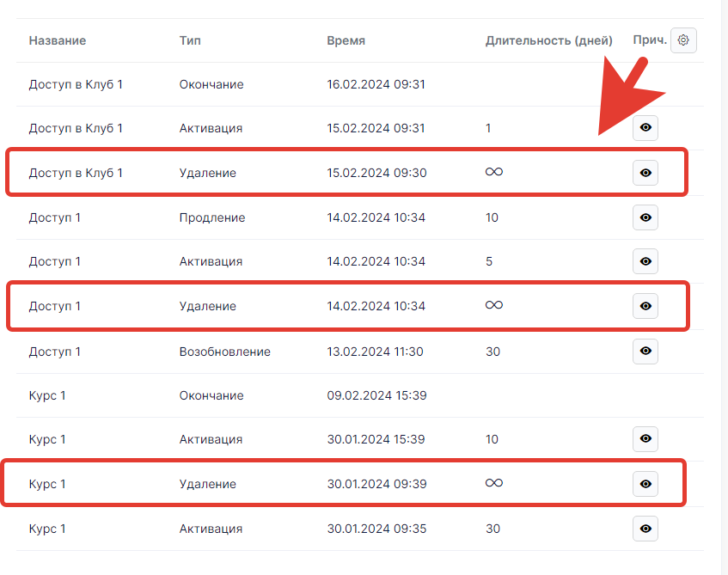Click eye icon in Курс 1 Удаление row
728x575 pixels.
[645, 484]
